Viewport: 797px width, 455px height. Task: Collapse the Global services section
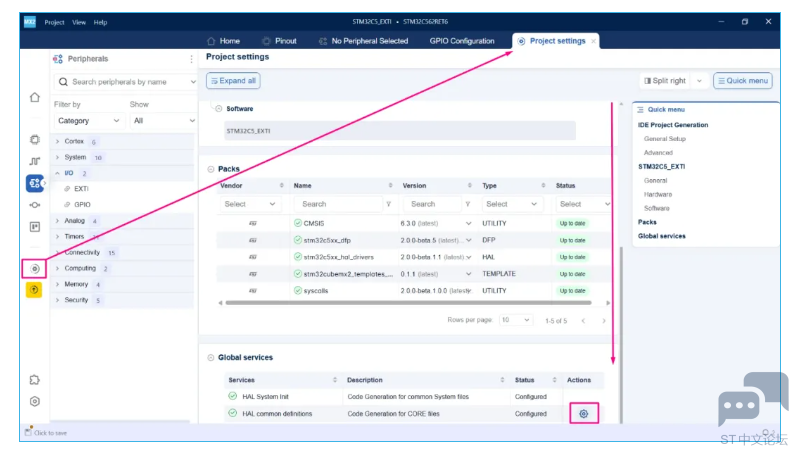click(210, 358)
